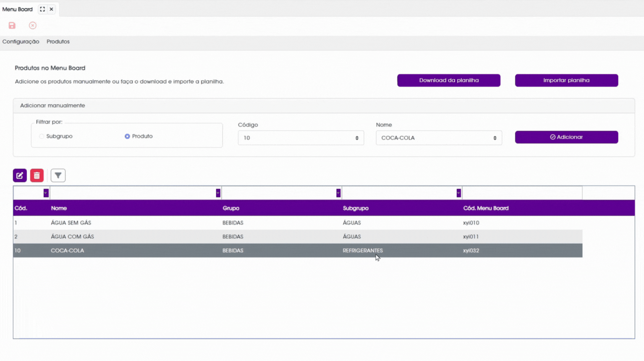Sort by Grupo column header

pyautogui.click(x=231, y=208)
